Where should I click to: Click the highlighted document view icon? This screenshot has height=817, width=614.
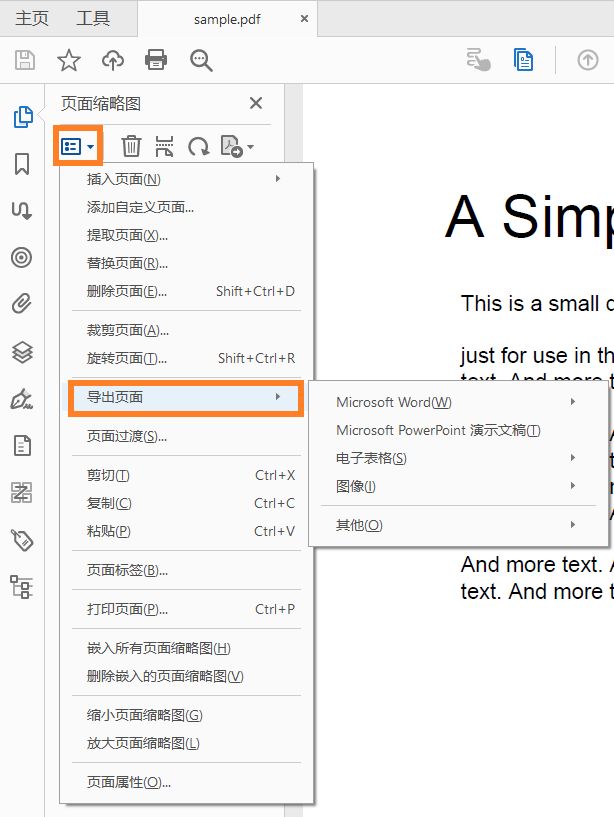tap(523, 59)
